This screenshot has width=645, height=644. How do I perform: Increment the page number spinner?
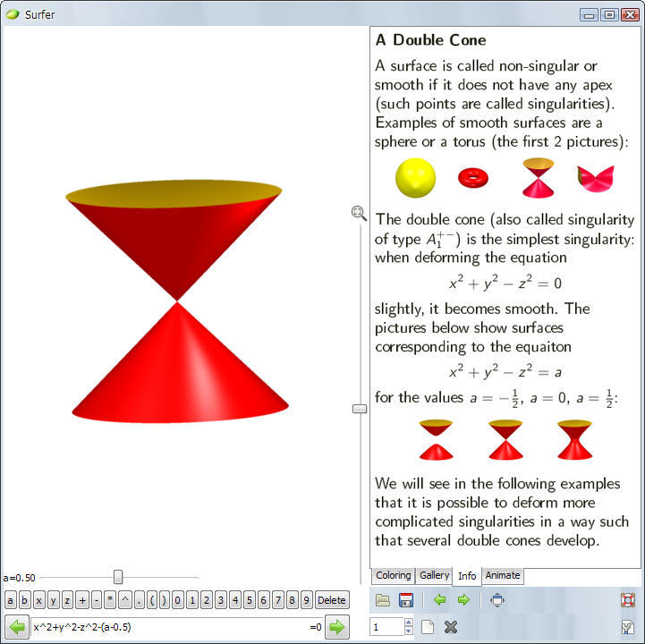(409, 623)
